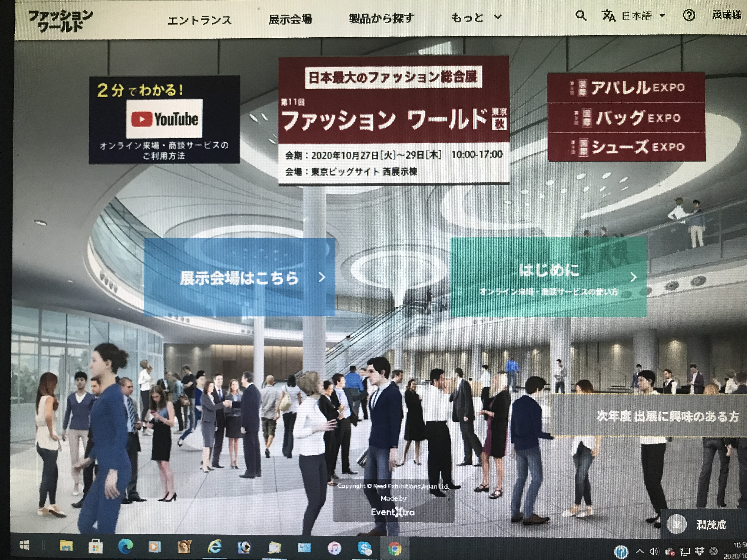Open File Explorer from taskbar
This screenshot has height=560, width=747.
pyautogui.click(x=66, y=546)
